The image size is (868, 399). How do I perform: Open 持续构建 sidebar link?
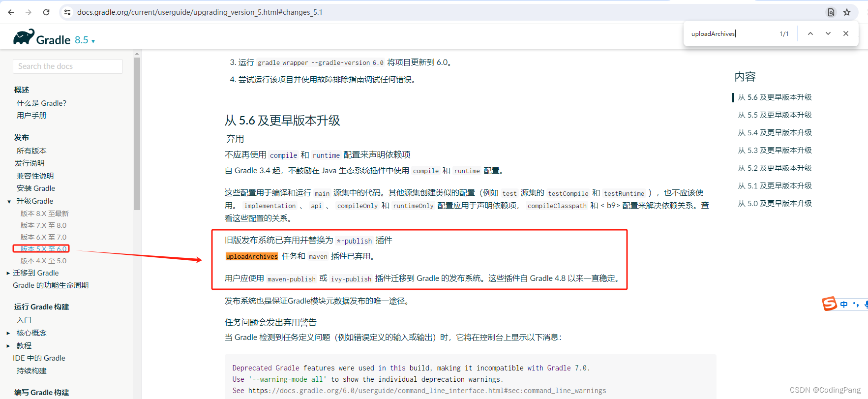point(31,371)
